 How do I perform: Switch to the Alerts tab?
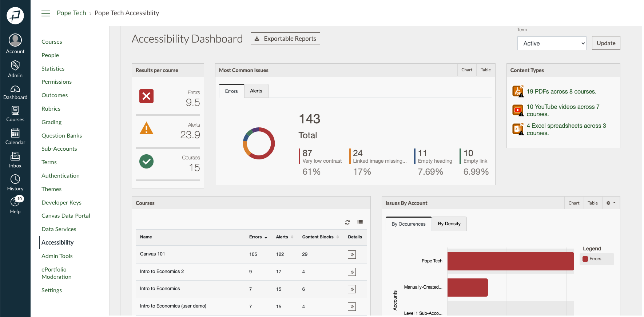[256, 91]
